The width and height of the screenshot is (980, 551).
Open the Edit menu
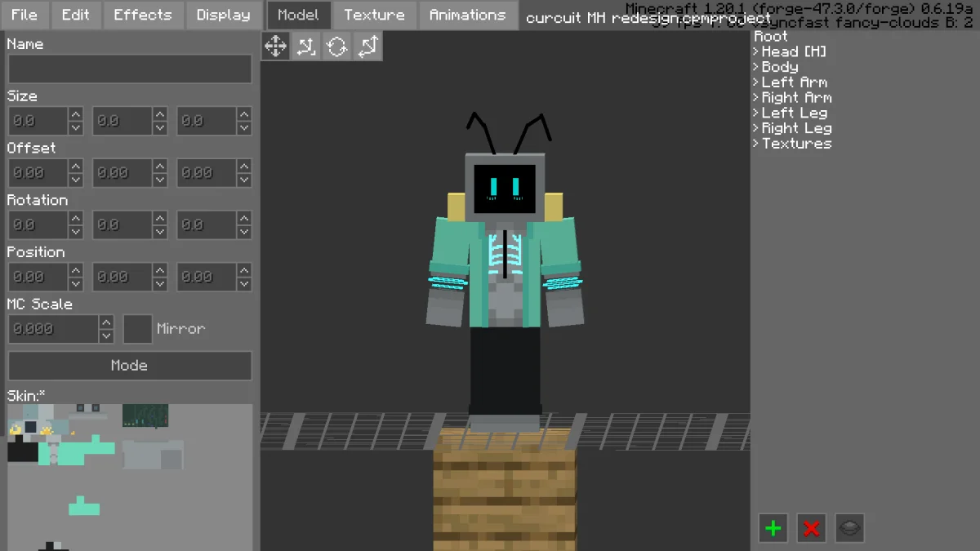tap(76, 15)
